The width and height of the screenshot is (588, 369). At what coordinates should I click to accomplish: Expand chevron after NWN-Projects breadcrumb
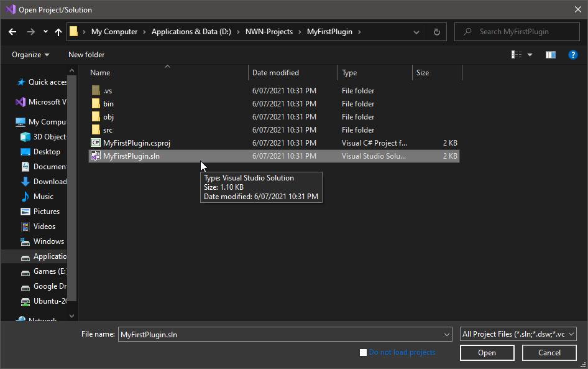(300, 32)
